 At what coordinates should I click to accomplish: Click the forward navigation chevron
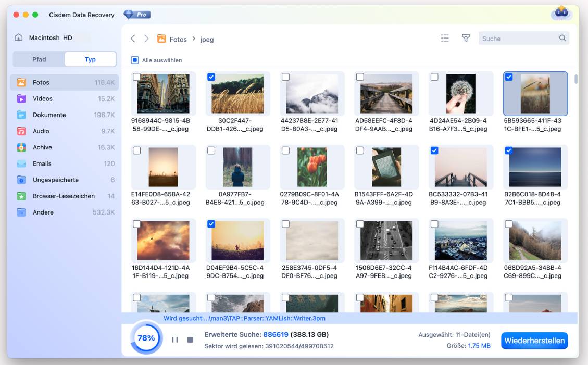coord(146,38)
